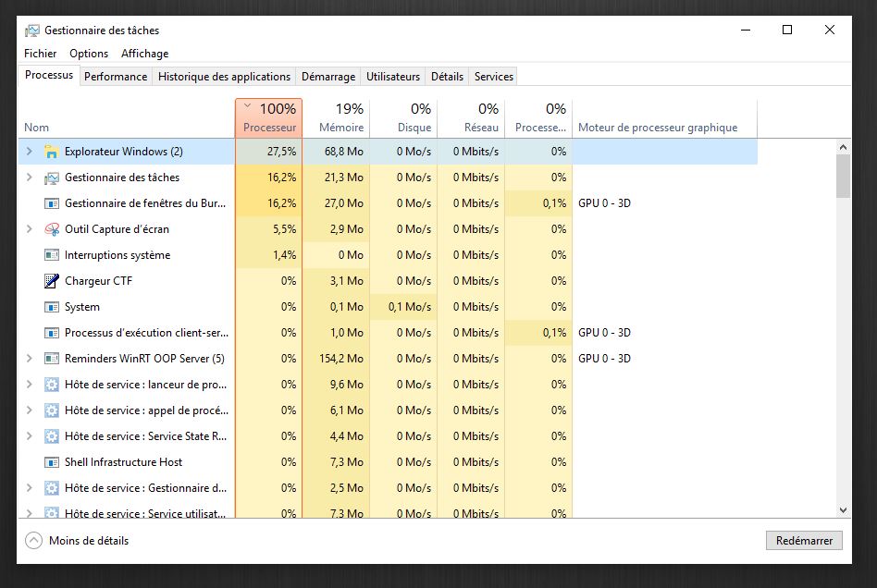The width and height of the screenshot is (877, 588).
Task: Expand the Gestionnaire des tâches process
Action: (29, 178)
